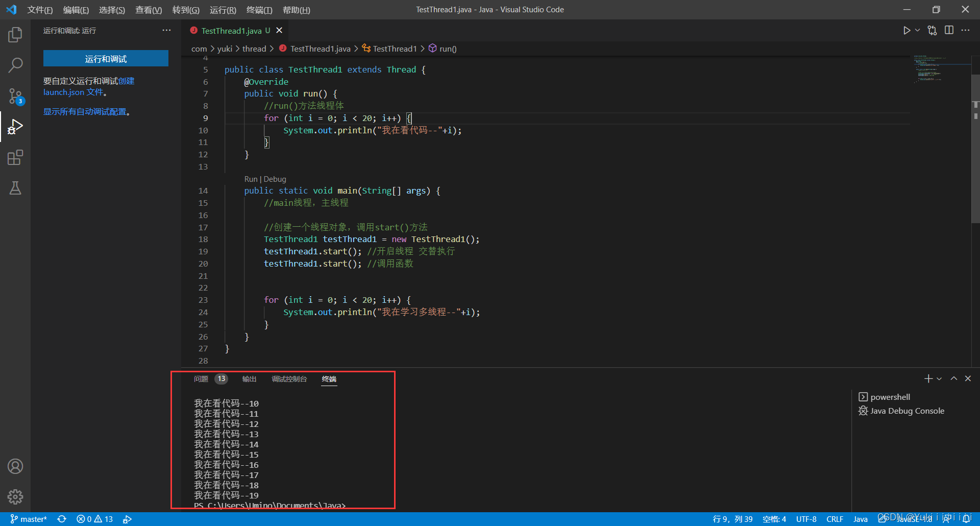980x526 pixels.
Task: Open the Accounts icon
Action: click(x=15, y=466)
